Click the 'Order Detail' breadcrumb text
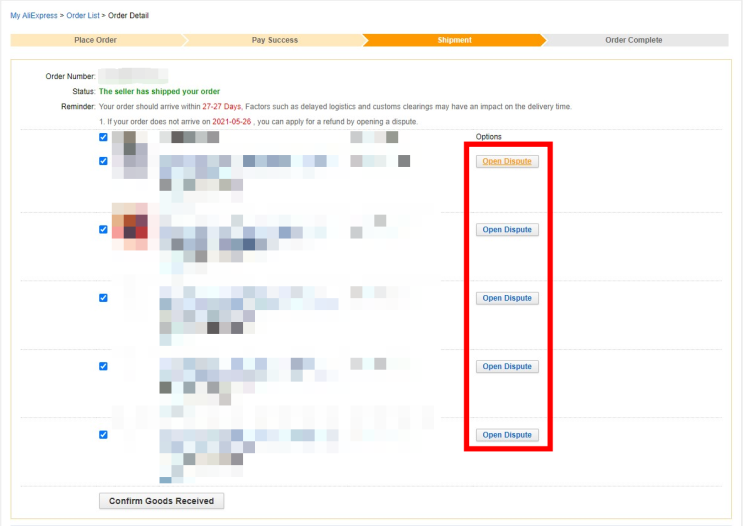This screenshot has width=743, height=526. (x=128, y=16)
